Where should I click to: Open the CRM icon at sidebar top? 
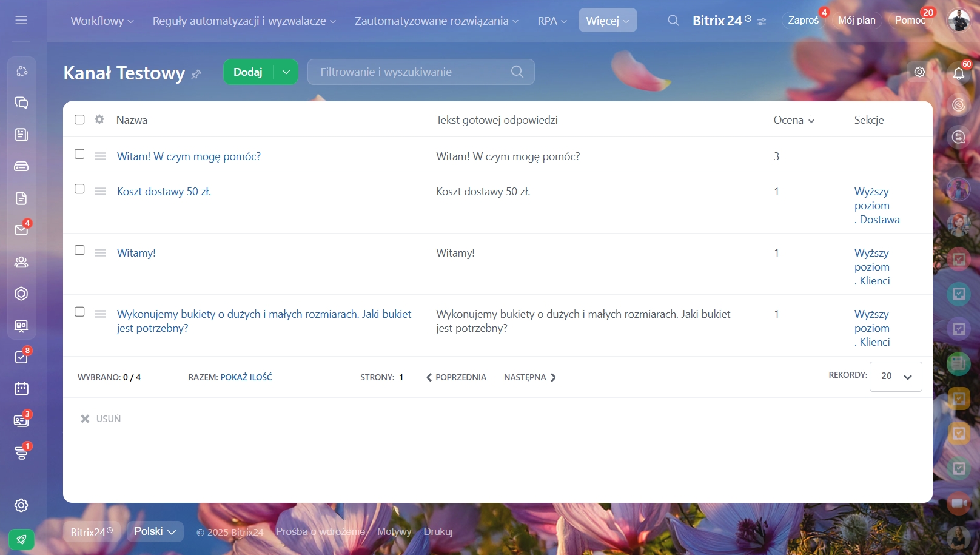[x=21, y=71]
